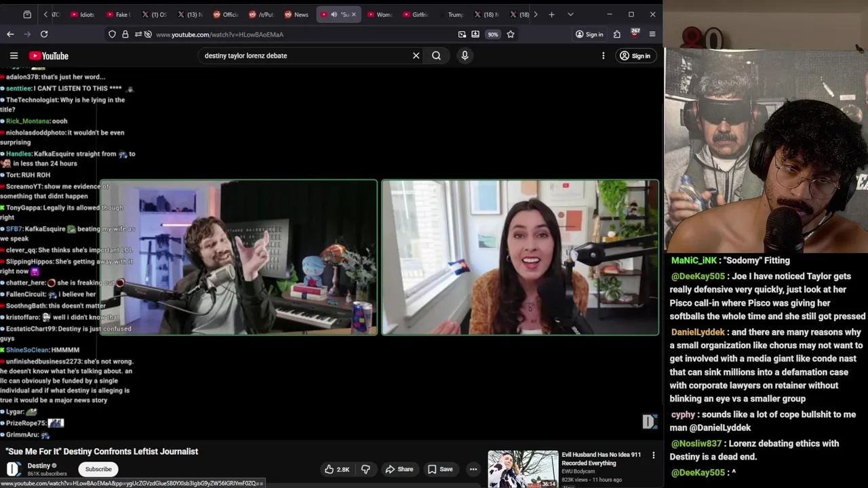Open options menu for Evil Husband video
This screenshot has width=868, height=488.
pyautogui.click(x=654, y=455)
